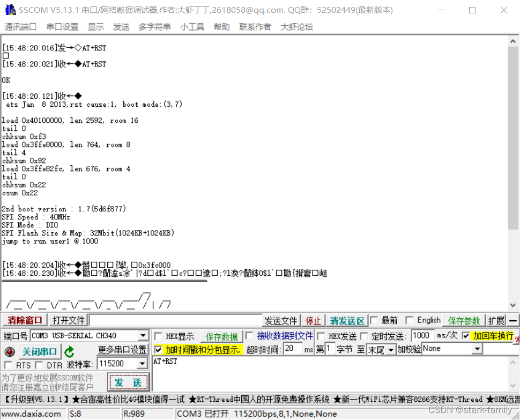Open the 加校验 None checksum dropdown
This screenshot has height=420, width=520.
(x=476, y=348)
